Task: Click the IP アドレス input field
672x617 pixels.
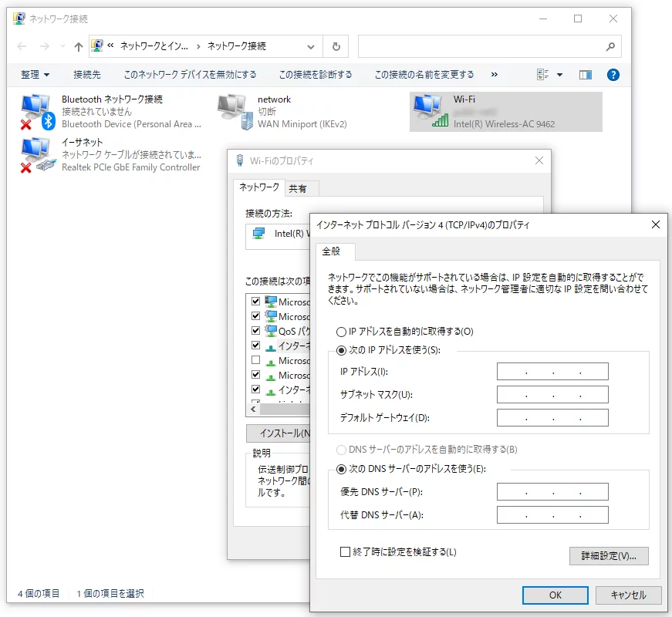Action: tap(552, 372)
